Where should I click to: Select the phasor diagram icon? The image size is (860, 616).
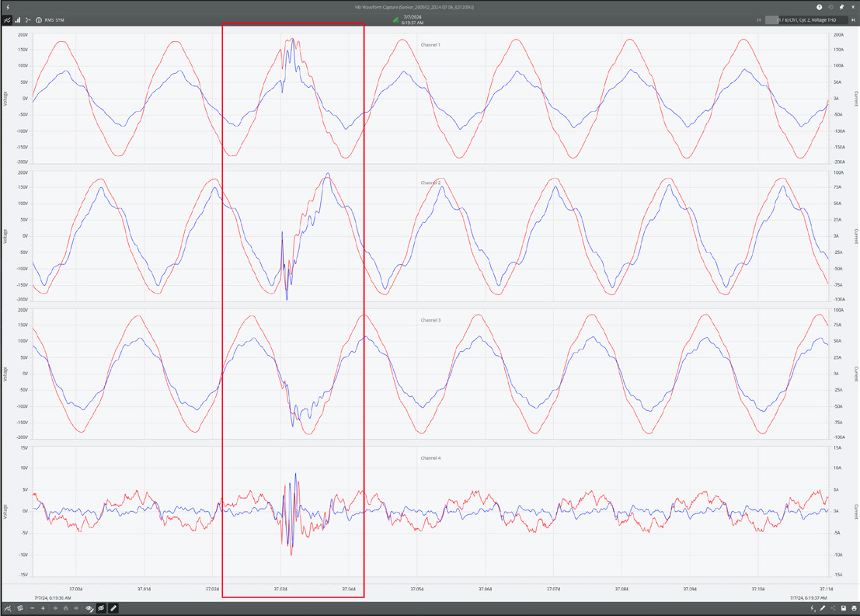pyautogui.click(x=28, y=19)
